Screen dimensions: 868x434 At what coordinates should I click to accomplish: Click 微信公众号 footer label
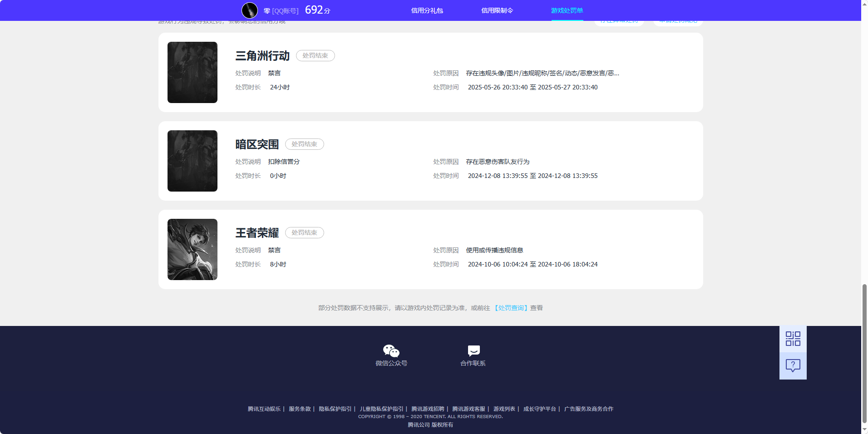tap(391, 363)
